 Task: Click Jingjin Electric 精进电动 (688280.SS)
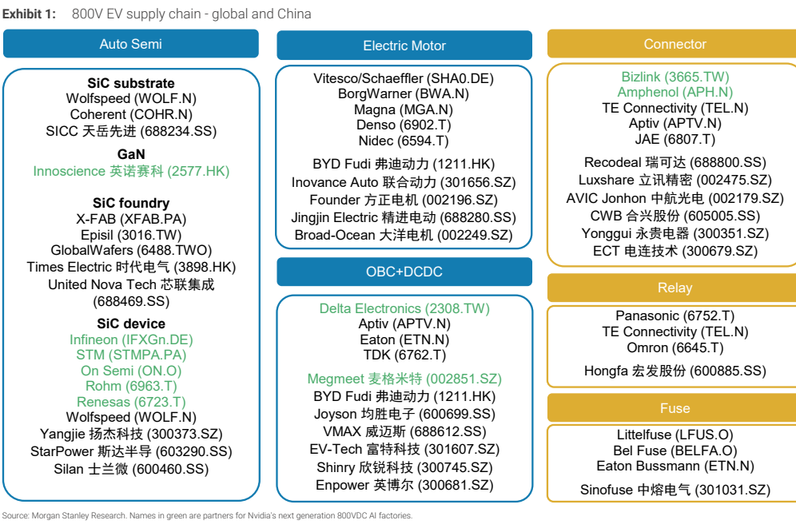click(x=404, y=217)
